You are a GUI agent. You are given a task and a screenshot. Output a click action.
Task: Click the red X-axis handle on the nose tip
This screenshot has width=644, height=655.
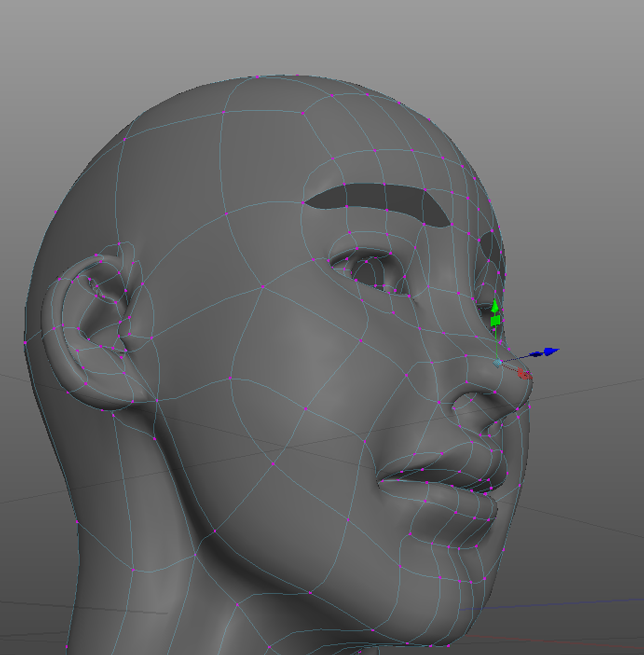pos(524,374)
